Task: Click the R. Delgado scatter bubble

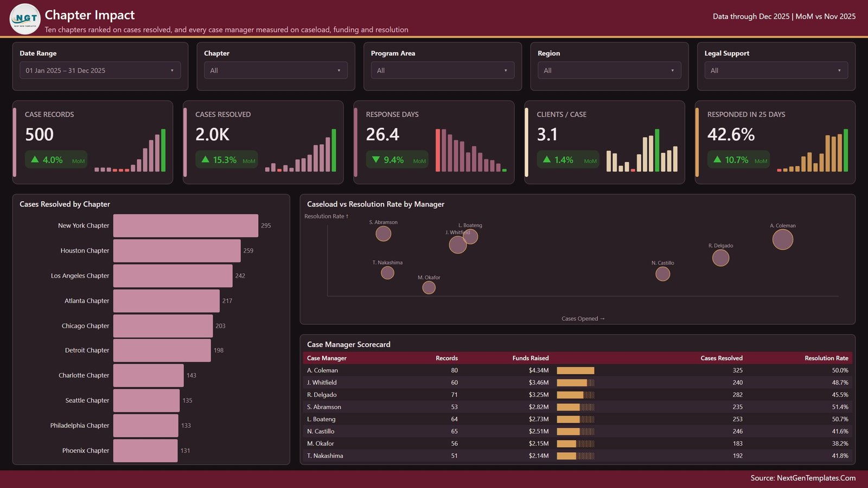Action: tap(720, 258)
